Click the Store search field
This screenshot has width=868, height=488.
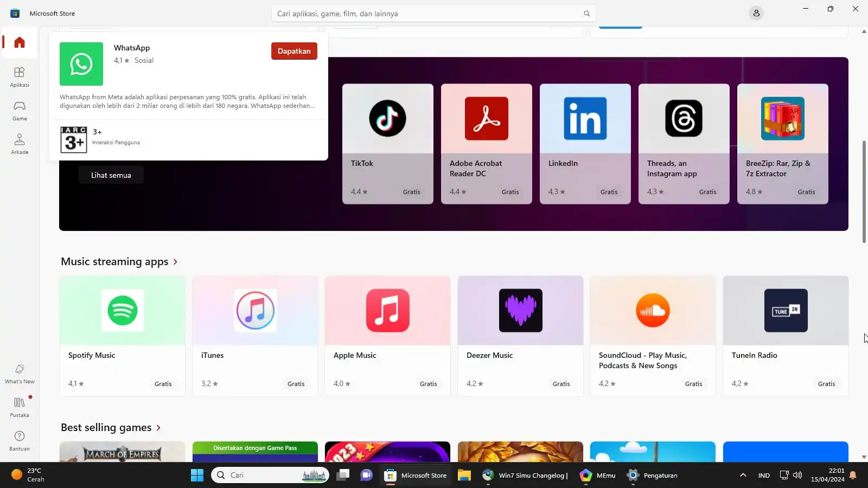click(433, 14)
